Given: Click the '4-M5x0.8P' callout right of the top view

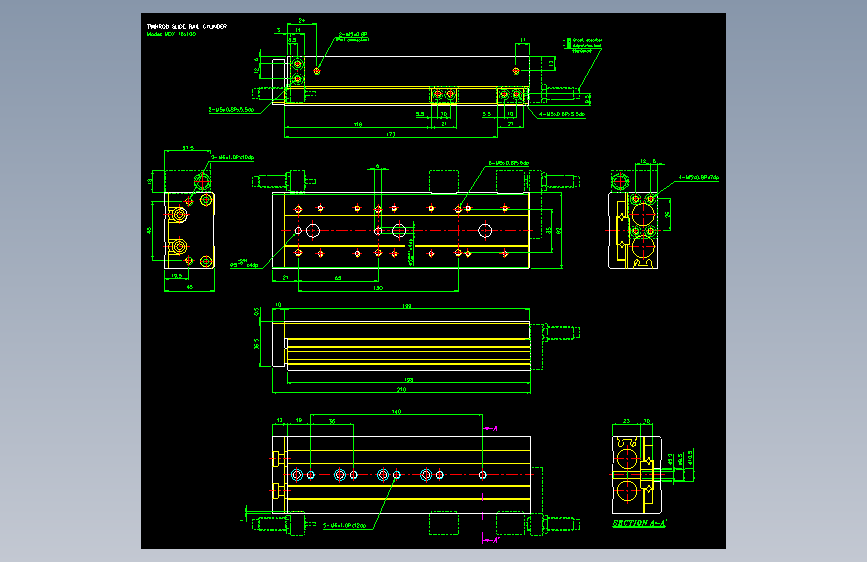Looking at the screenshot, I should 562,115.
